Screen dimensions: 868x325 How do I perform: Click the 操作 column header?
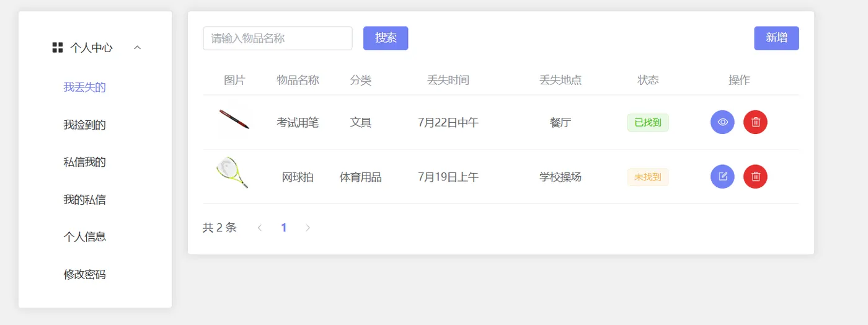tap(739, 80)
